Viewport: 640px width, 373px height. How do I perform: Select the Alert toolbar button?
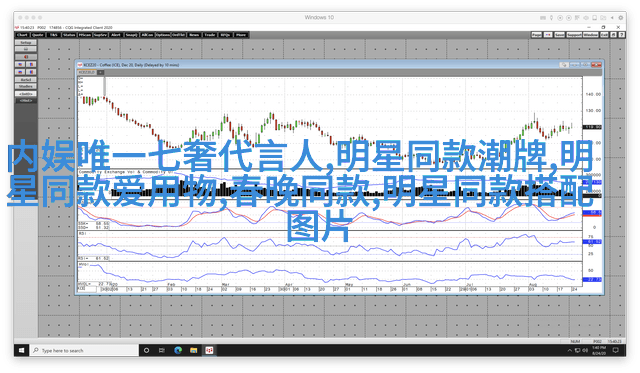tap(116, 35)
